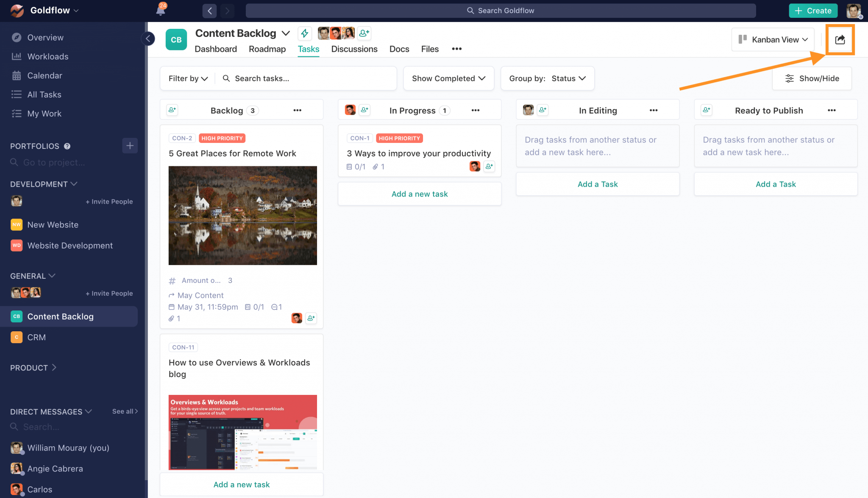Open the Calendar from the sidebar

tap(44, 75)
